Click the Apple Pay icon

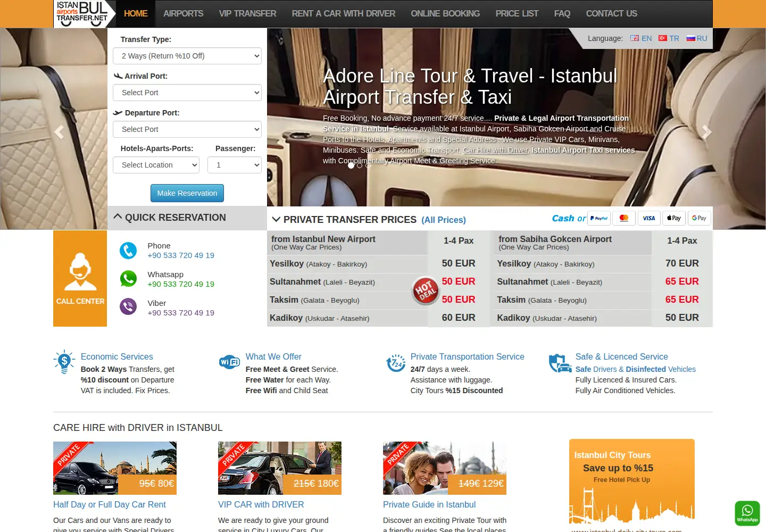[674, 218]
